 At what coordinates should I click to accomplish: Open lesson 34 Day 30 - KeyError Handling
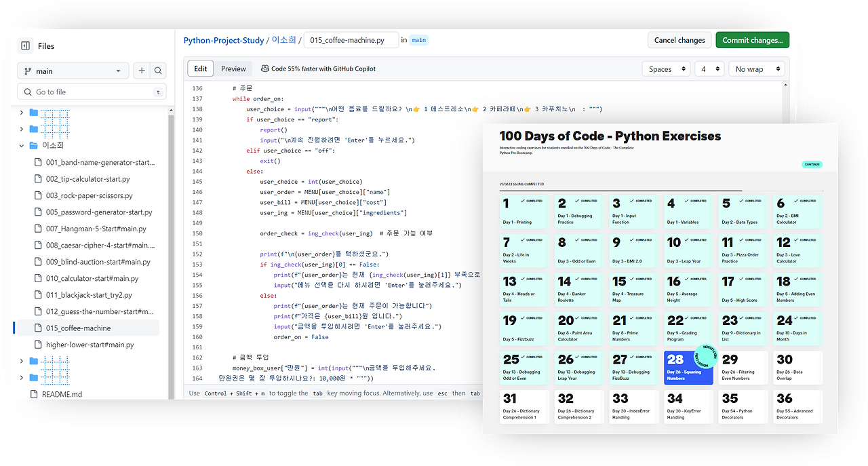coord(688,407)
